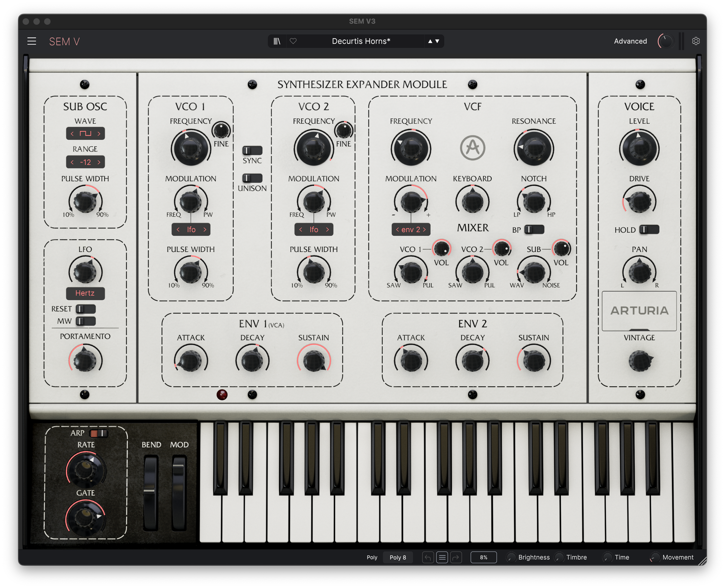This screenshot has height=588, width=725.
Task: Open the Poly 8 voice mode menu
Action: [x=398, y=557]
